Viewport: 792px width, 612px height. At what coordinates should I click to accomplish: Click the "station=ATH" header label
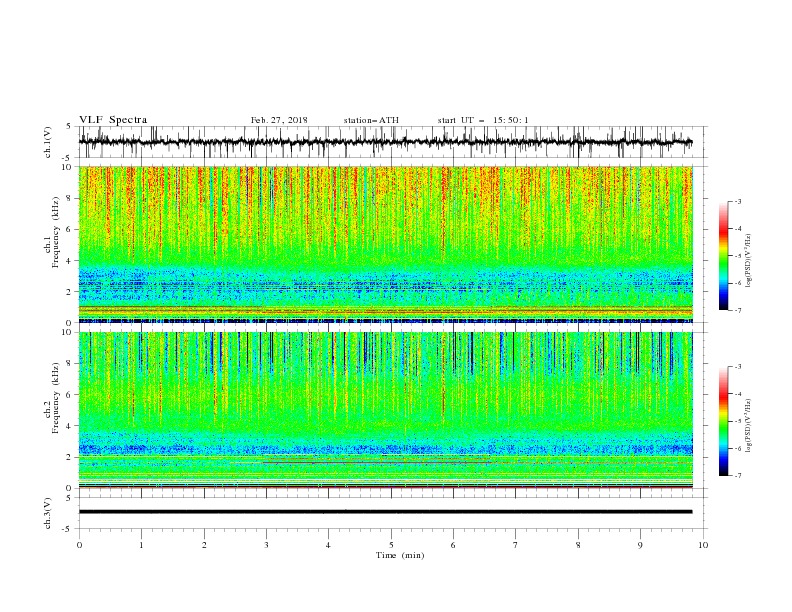pos(371,120)
